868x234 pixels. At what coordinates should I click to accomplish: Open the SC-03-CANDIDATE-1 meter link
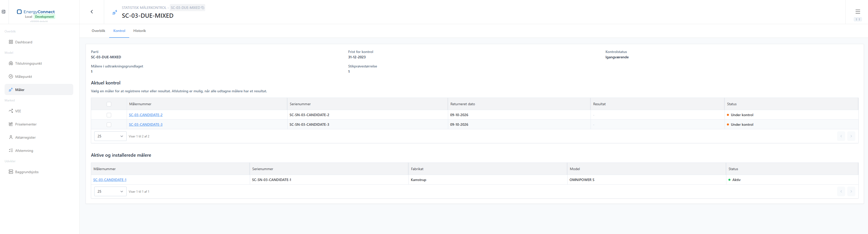pos(110,180)
